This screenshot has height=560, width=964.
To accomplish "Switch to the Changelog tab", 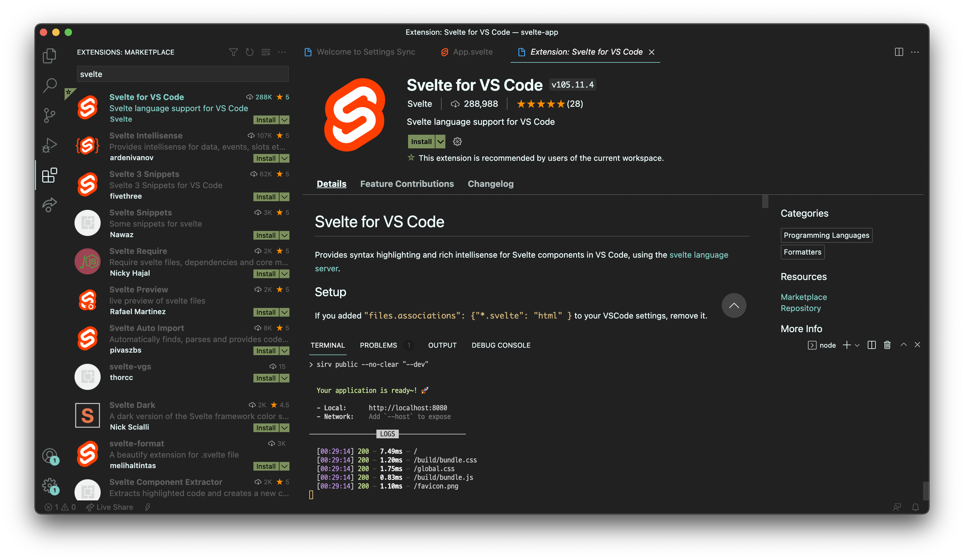I will pos(490,184).
